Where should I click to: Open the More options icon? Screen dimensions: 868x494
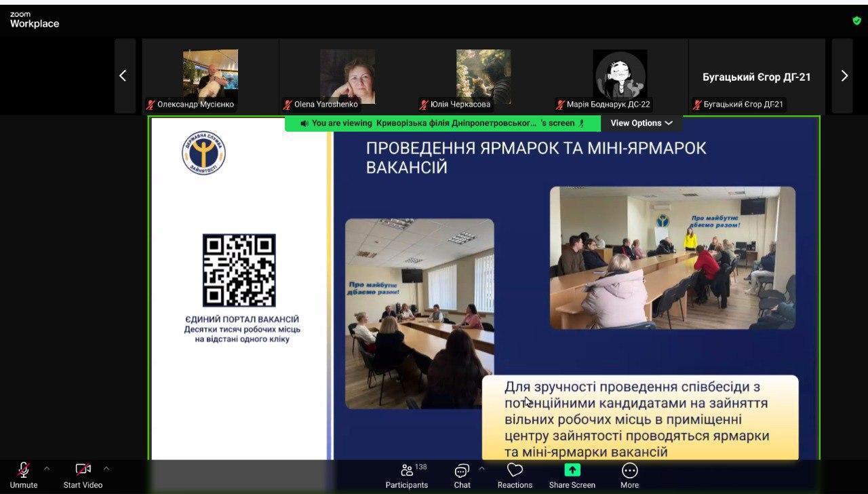[629, 470]
